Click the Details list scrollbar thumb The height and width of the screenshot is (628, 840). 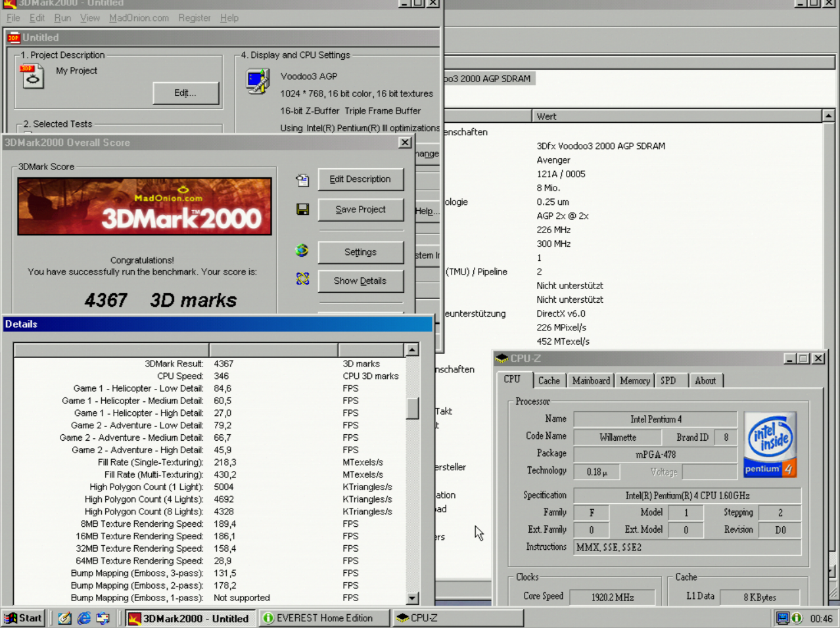point(413,407)
